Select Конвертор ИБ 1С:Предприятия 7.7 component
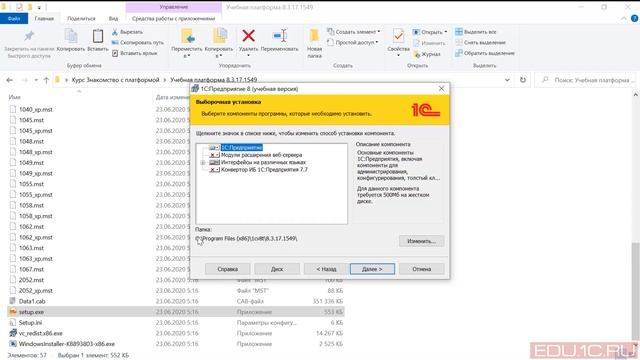Screen dimensions: 640x360 [264, 169]
